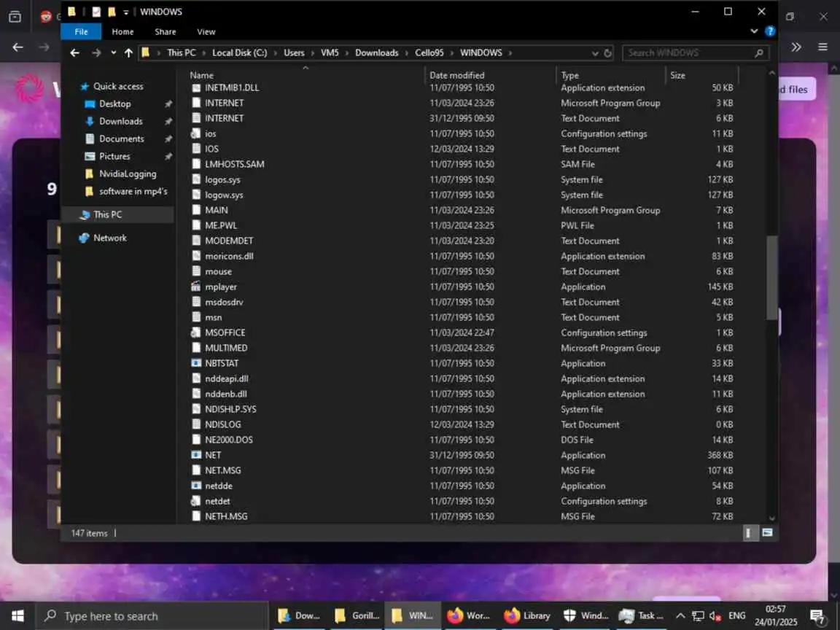Viewport: 840px width, 630px height.
Task: Open Desktop in navigation pane
Action: tap(114, 104)
